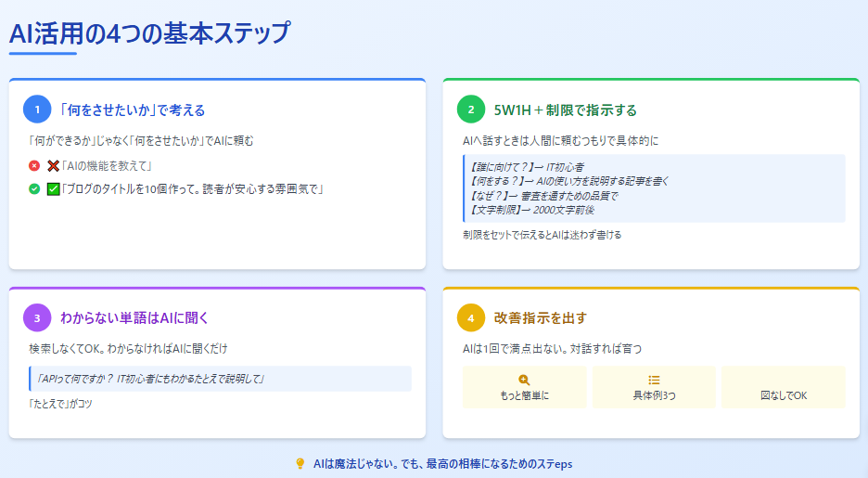The image size is (868, 478).
Task: Click the green step 2 number circle
Action: (471, 110)
